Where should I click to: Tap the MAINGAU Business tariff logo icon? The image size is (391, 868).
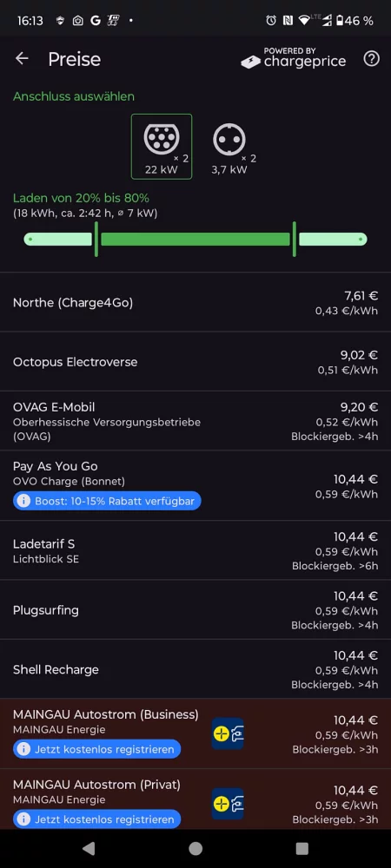click(228, 733)
